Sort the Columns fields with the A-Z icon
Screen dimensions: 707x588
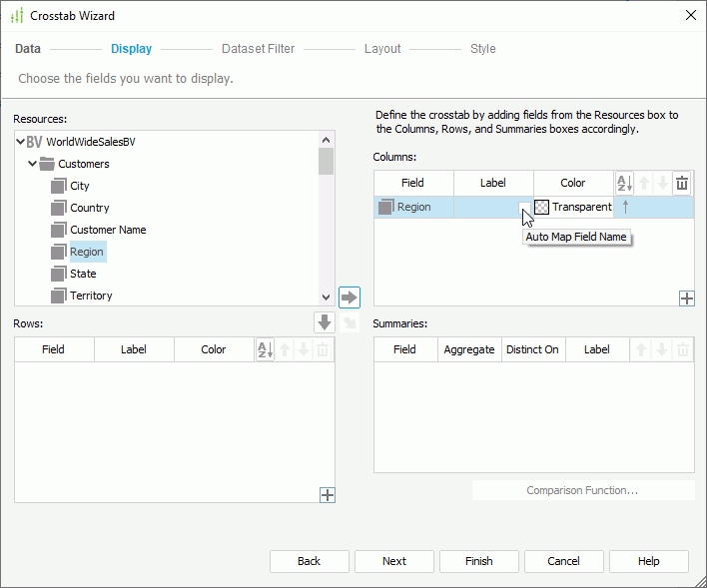(x=624, y=183)
